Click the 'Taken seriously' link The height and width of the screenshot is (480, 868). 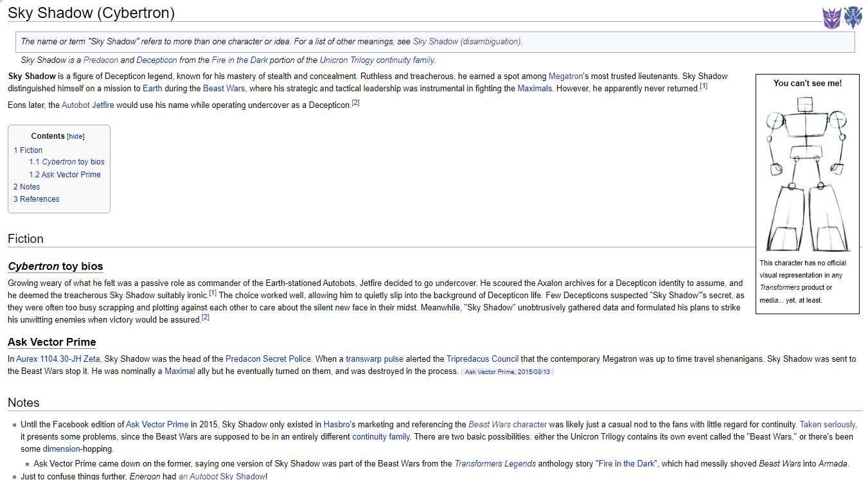coord(828,424)
